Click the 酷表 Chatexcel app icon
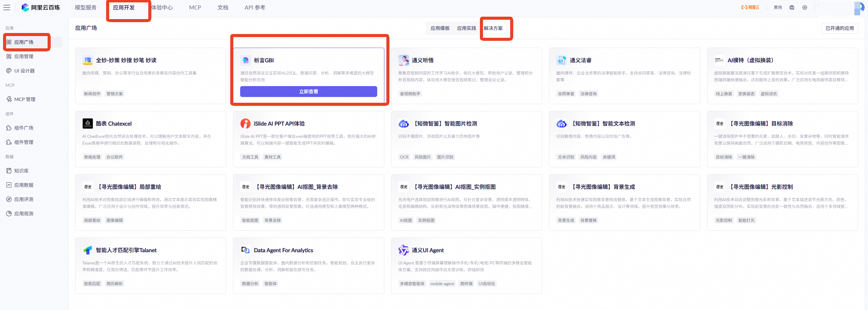The image size is (868, 310). click(x=88, y=124)
